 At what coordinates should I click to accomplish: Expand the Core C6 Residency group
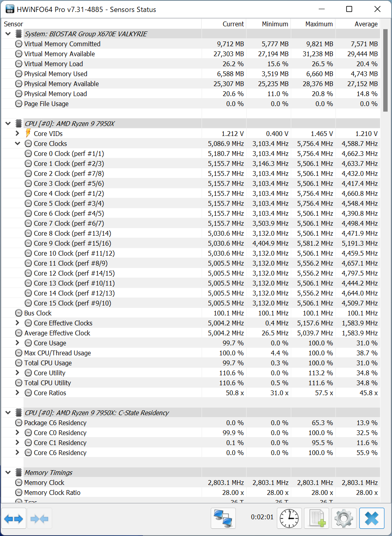[x=18, y=452]
